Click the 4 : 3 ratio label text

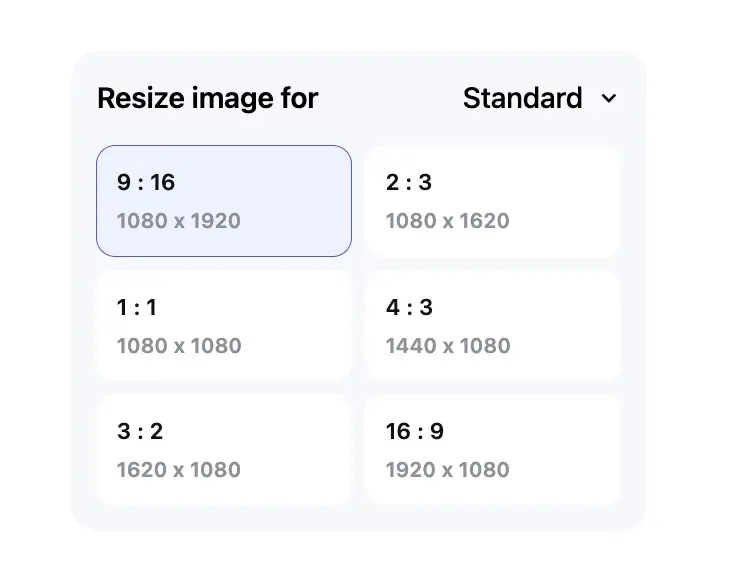409,307
